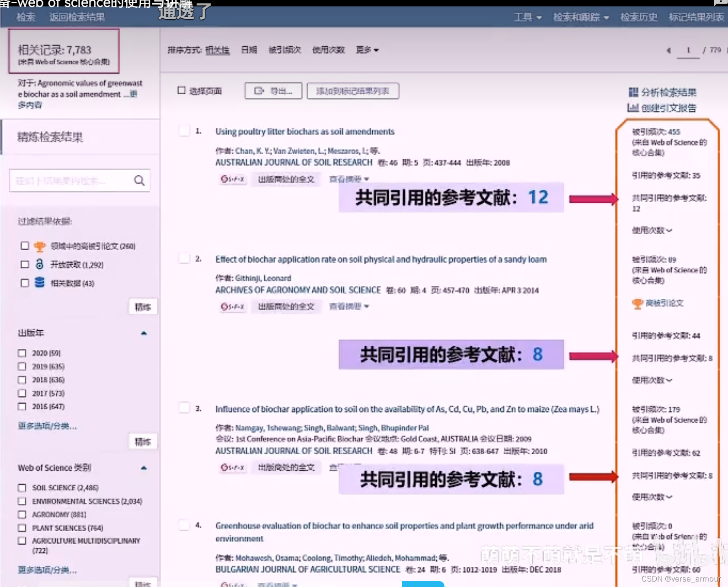Sort results by relevance
728x587 pixels.
coord(217,50)
